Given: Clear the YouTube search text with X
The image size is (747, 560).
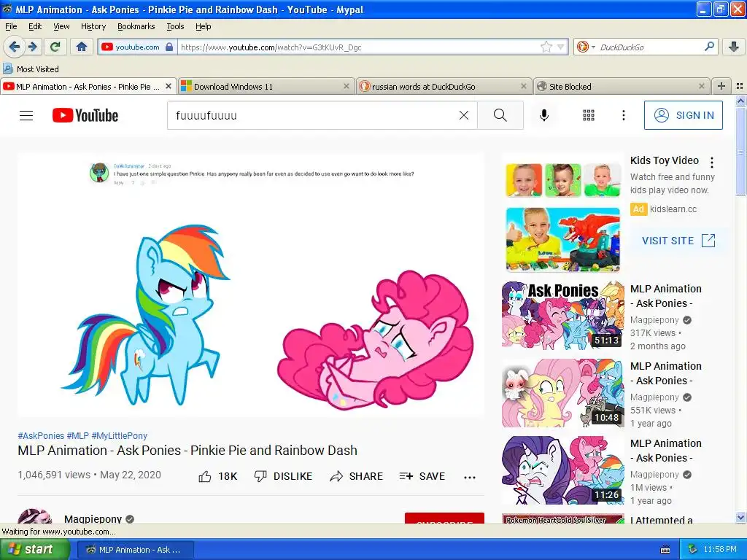Looking at the screenshot, I should click(x=463, y=115).
